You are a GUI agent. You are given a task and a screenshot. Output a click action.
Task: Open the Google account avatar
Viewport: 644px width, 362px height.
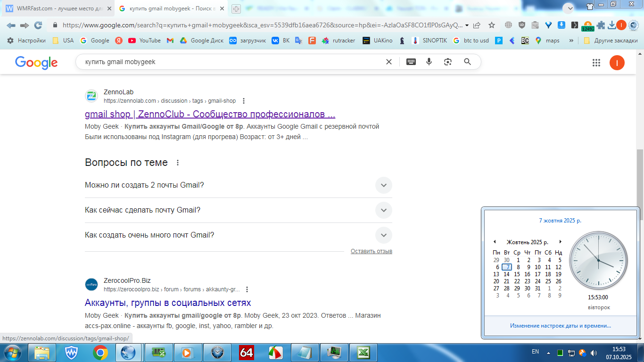tap(617, 63)
